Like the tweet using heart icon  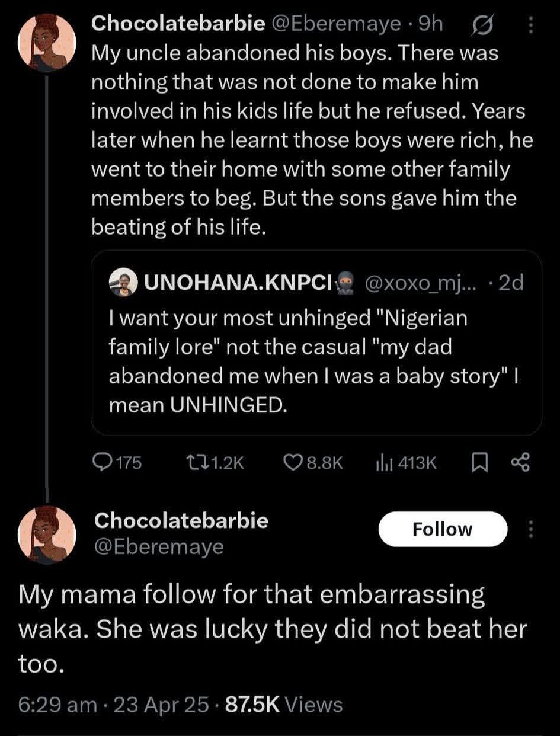(x=295, y=463)
